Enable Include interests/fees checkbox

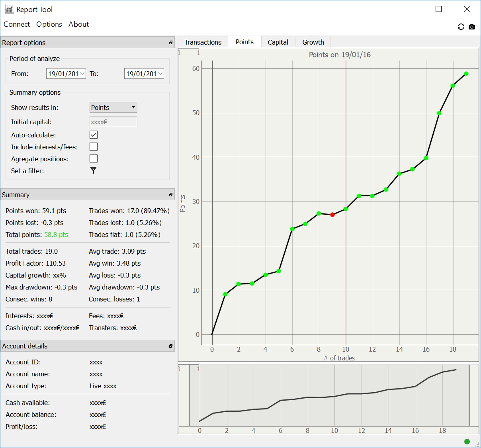tap(94, 147)
